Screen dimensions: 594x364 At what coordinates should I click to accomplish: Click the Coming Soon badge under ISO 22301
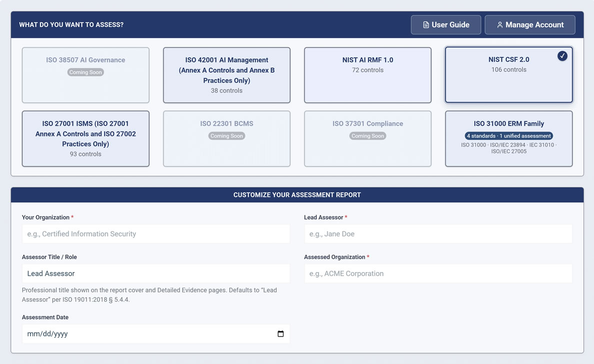pos(226,136)
